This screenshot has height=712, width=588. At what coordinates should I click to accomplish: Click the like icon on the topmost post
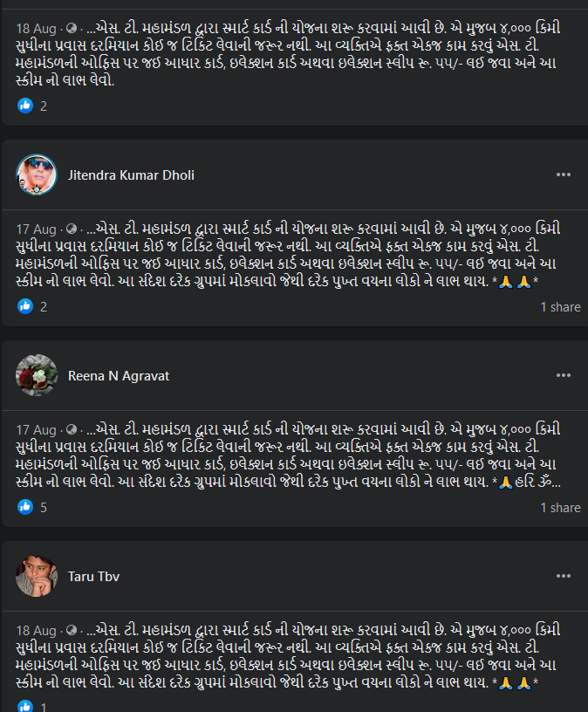pos(25,106)
